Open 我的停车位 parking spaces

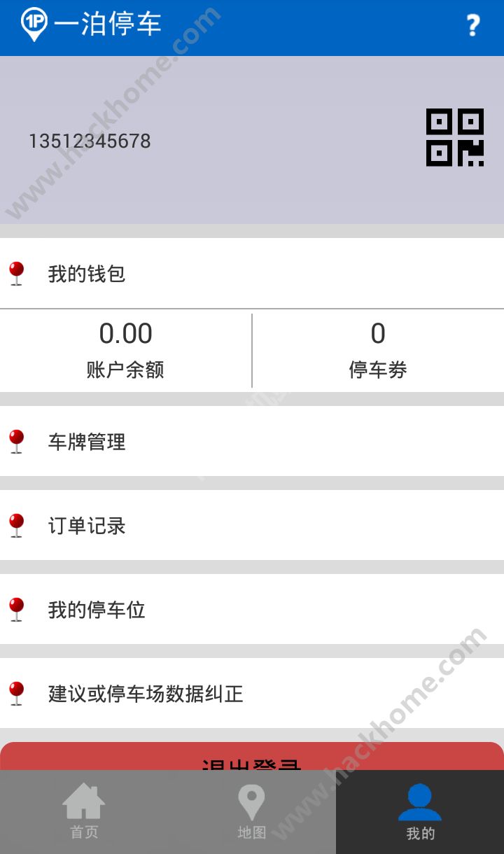tap(97, 610)
